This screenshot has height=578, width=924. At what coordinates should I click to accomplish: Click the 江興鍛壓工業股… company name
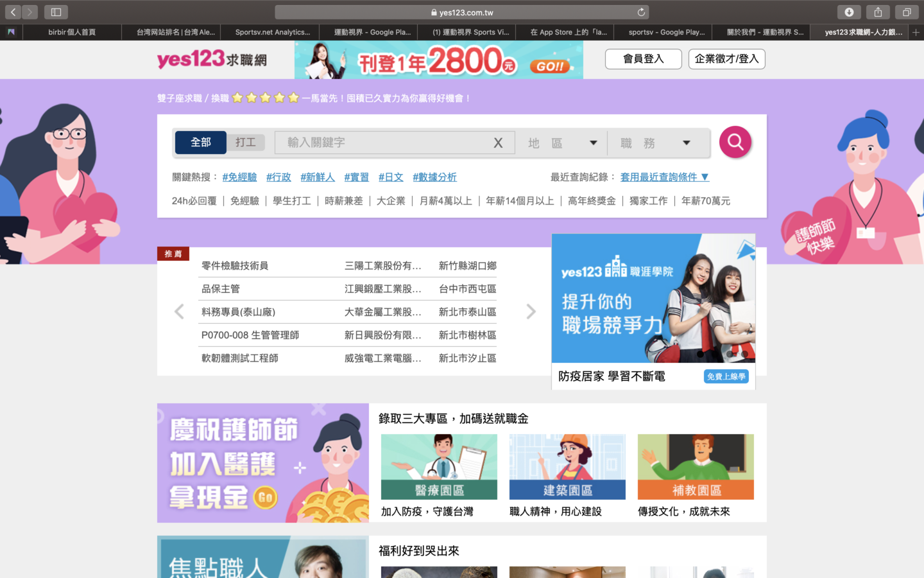pyautogui.click(x=383, y=289)
